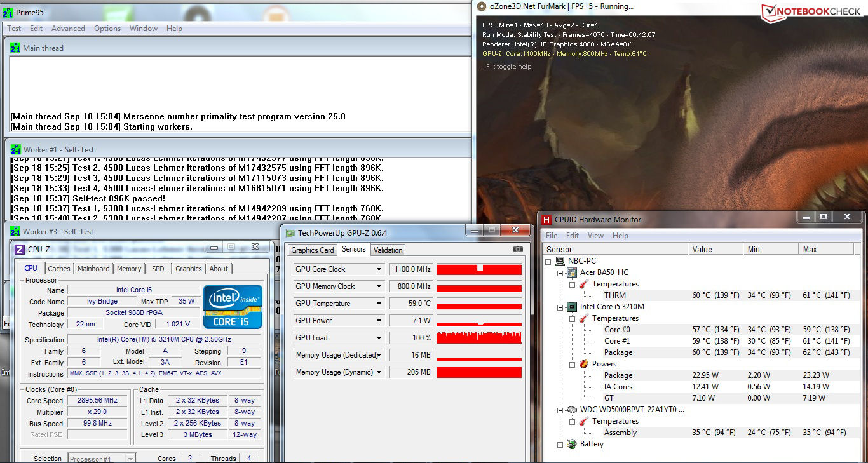The height and width of the screenshot is (463, 868).
Task: Open the GPU Load sensor dropdown
Action: pyautogui.click(x=379, y=338)
